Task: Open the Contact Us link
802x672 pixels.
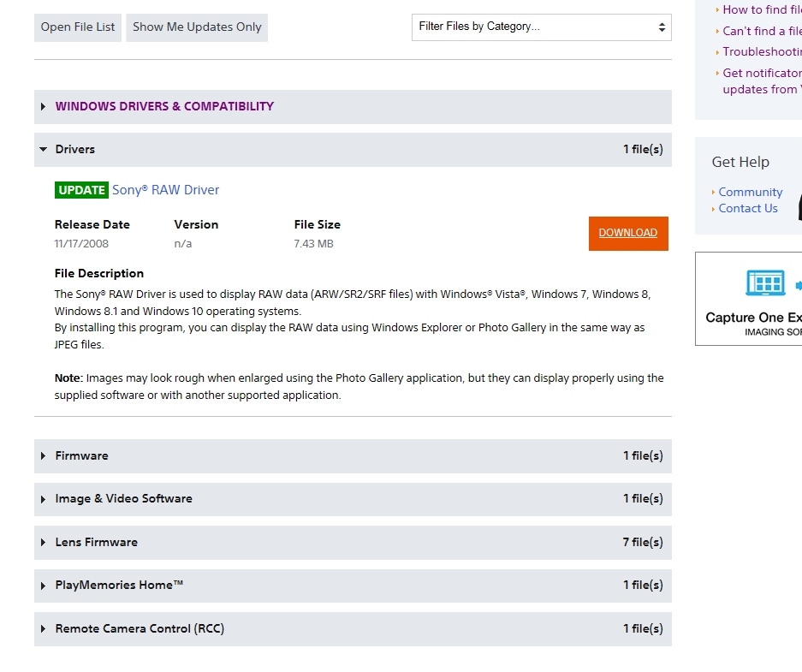Action: [748, 208]
